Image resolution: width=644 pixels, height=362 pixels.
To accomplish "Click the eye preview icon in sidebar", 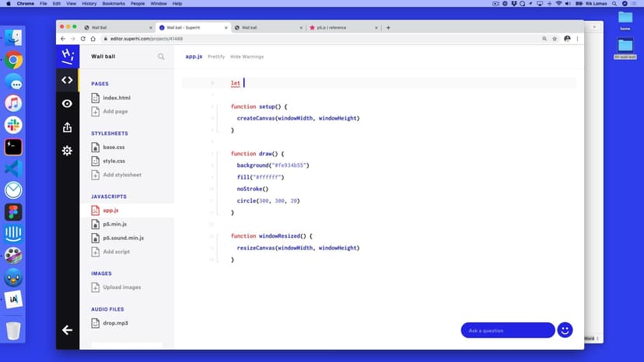I will click(x=67, y=103).
